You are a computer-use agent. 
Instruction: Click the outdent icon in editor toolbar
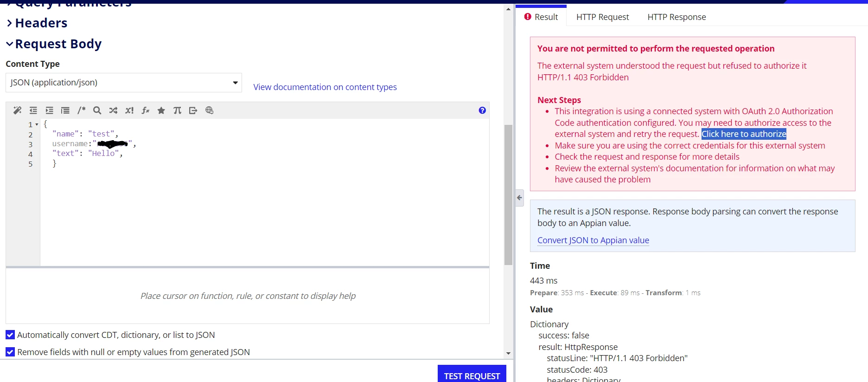pyautogui.click(x=33, y=110)
